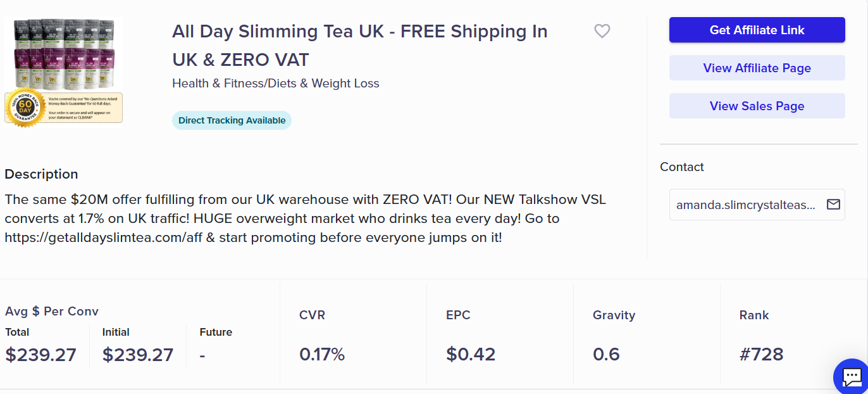Click the CVR 0.17% value
The height and width of the screenshot is (394, 868).
tap(321, 354)
